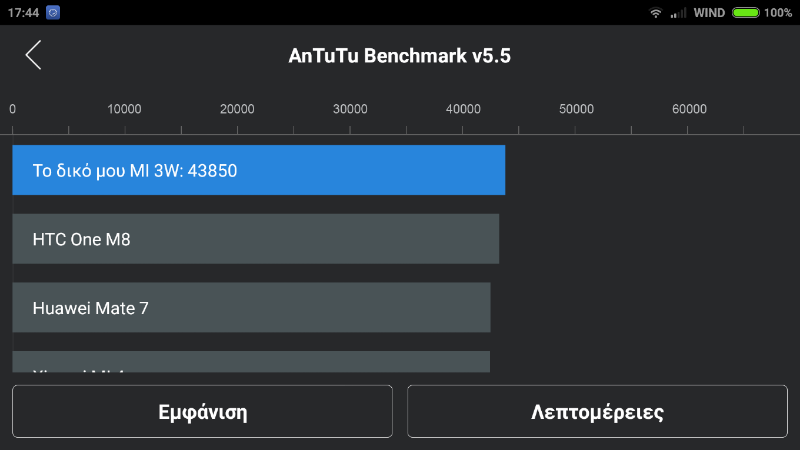The height and width of the screenshot is (450, 800).
Task: Tap the AnTuTu Benchmark v5.5 title
Action: tap(400, 55)
